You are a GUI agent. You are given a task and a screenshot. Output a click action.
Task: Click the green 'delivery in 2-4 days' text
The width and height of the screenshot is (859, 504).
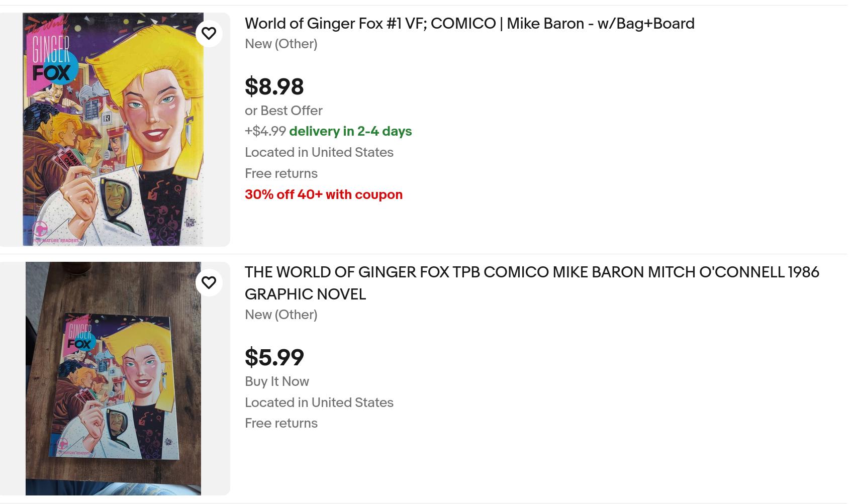coord(350,131)
